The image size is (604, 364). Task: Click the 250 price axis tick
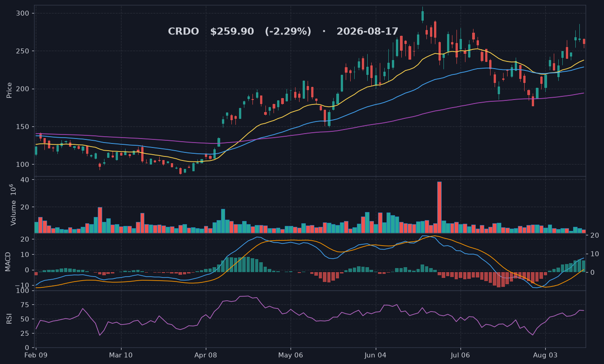(23, 51)
